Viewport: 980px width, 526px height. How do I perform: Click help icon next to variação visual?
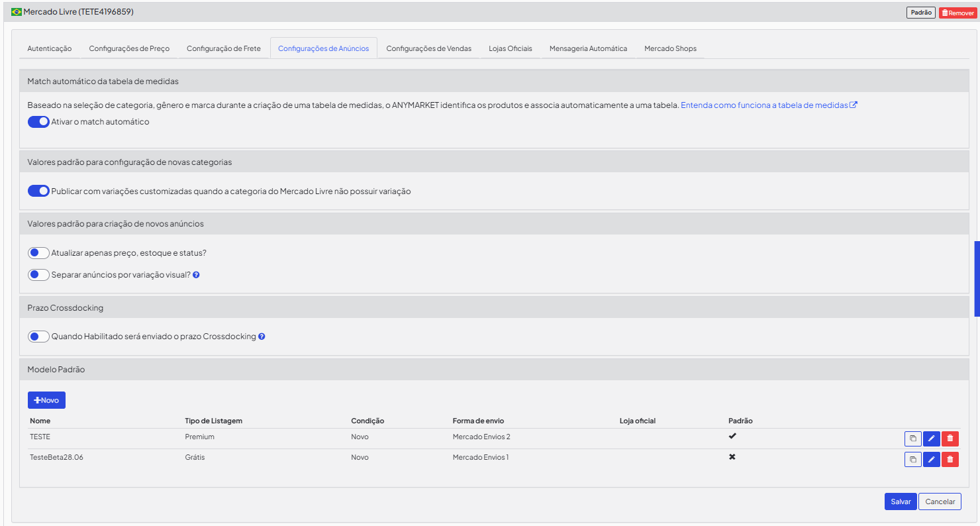196,275
